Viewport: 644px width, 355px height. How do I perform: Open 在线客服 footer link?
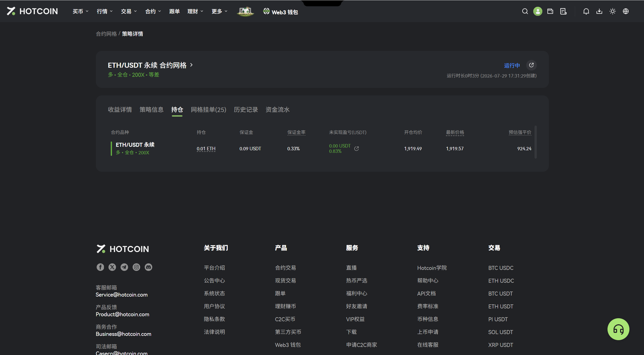[428, 345]
